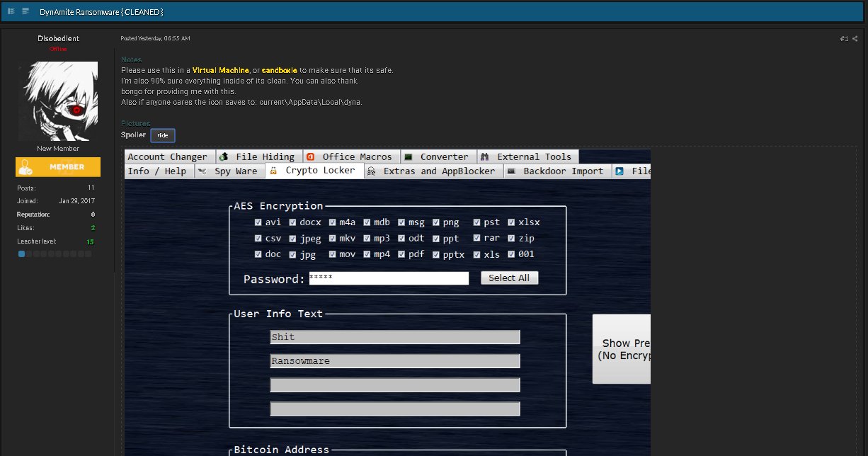Screen dimensions: 868x456
Task: Open the Info / Help tab
Action: click(x=157, y=171)
